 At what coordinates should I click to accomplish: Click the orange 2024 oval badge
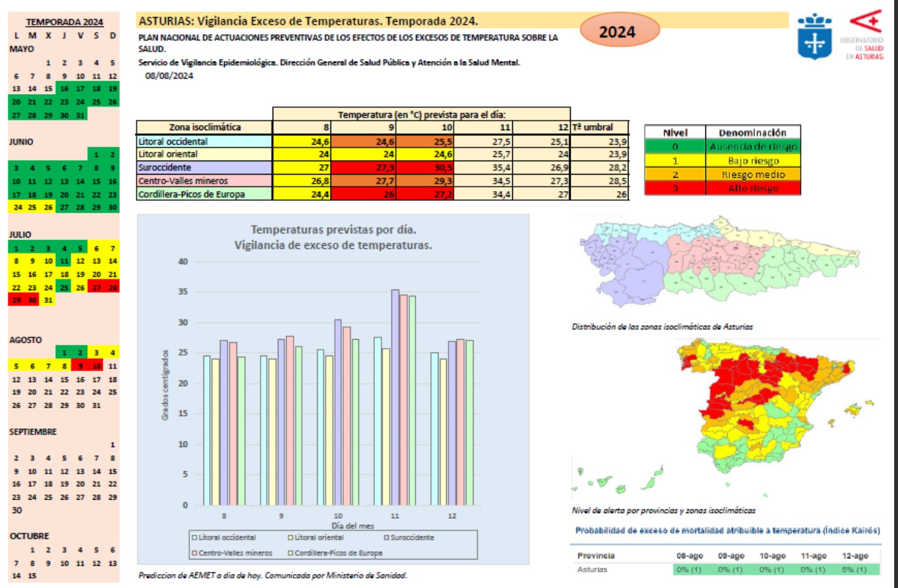(x=620, y=32)
